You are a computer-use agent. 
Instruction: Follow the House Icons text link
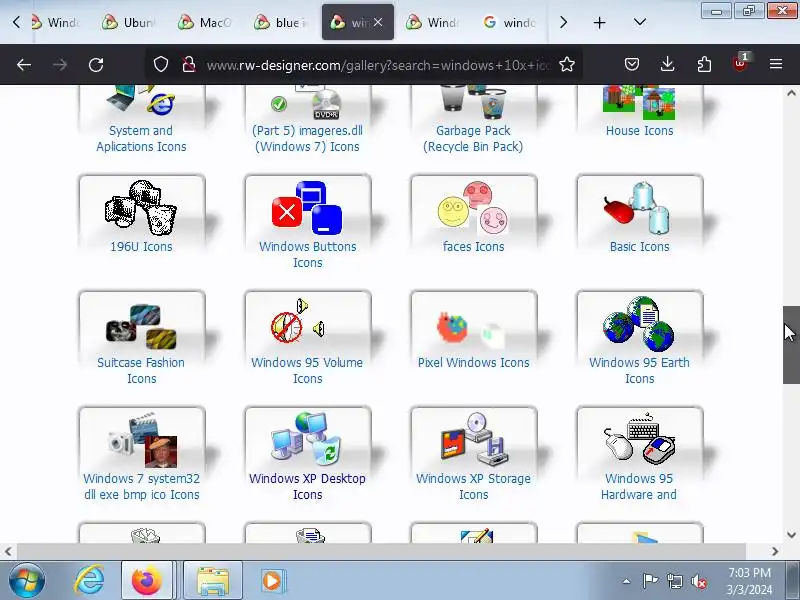pos(639,131)
